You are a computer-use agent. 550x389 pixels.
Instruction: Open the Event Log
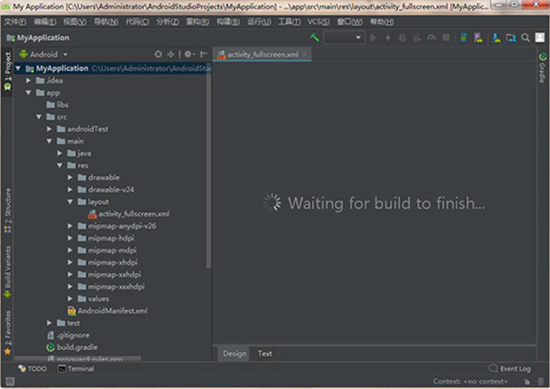510,368
